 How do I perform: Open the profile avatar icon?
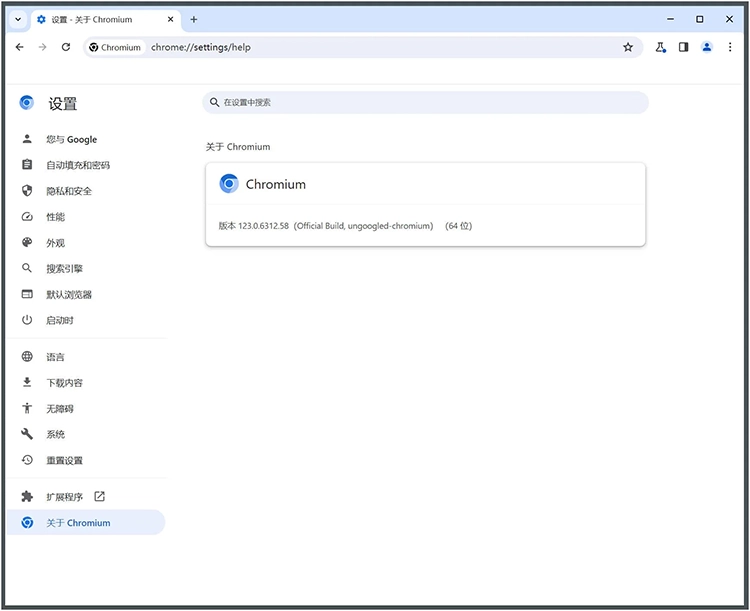[707, 47]
